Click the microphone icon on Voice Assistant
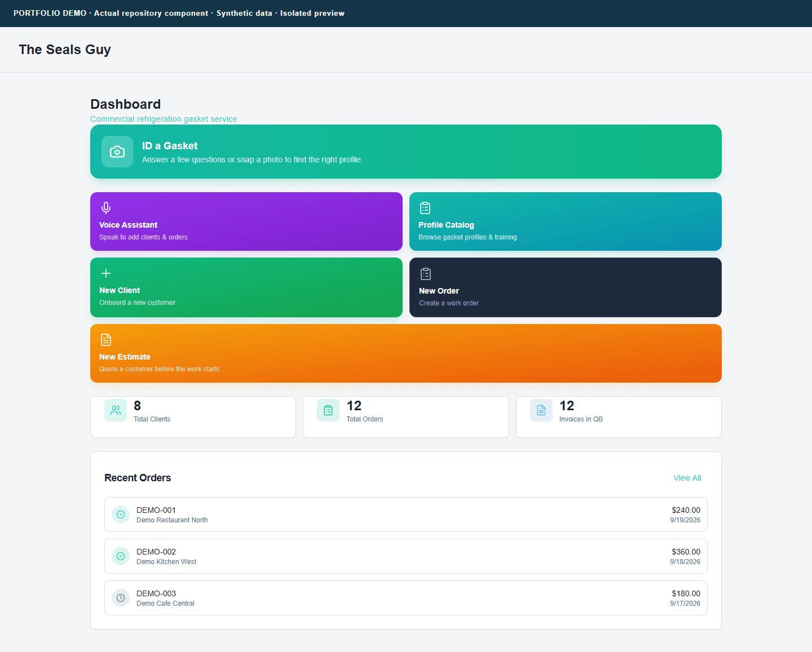This screenshot has height=652, width=812. pyautogui.click(x=106, y=208)
